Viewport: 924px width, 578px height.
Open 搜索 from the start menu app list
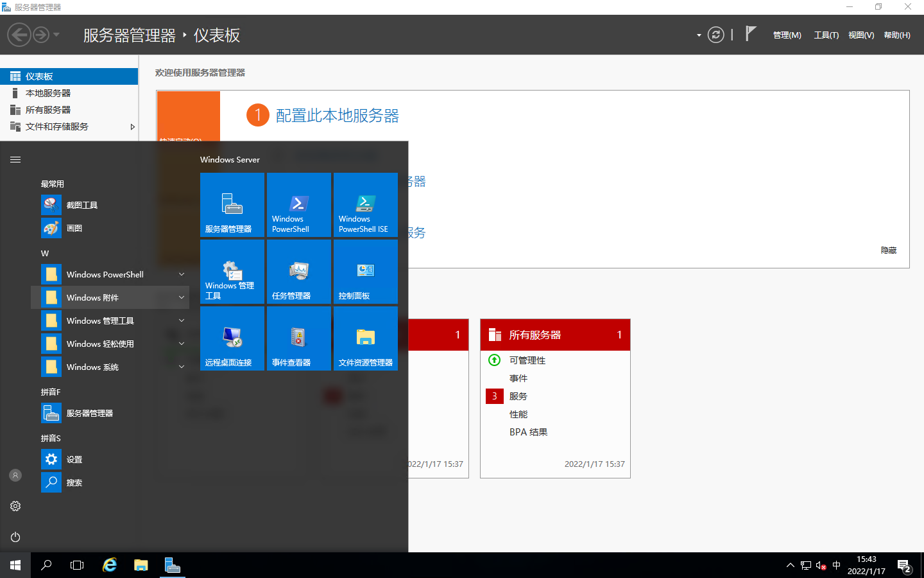110,482
